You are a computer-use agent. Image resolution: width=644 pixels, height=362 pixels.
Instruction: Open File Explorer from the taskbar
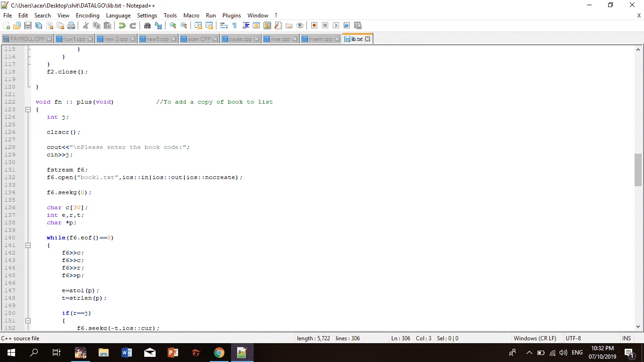click(103, 353)
